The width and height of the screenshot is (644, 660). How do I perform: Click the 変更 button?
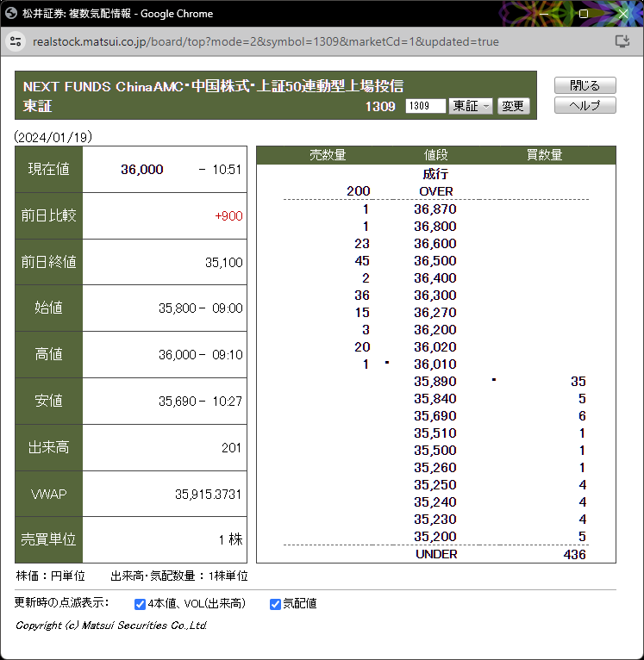pos(513,106)
